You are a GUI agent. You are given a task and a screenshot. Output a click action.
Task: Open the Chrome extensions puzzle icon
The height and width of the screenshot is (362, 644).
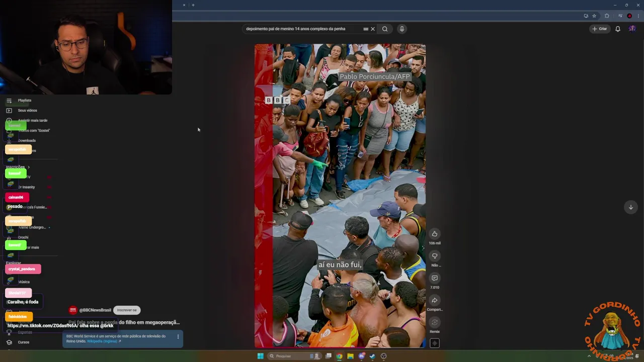(x=607, y=16)
